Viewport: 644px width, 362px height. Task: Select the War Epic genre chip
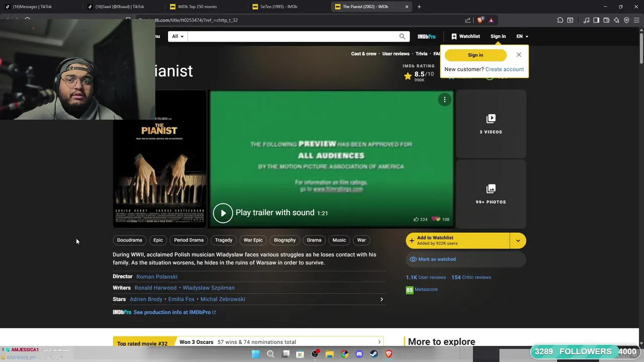pyautogui.click(x=253, y=240)
